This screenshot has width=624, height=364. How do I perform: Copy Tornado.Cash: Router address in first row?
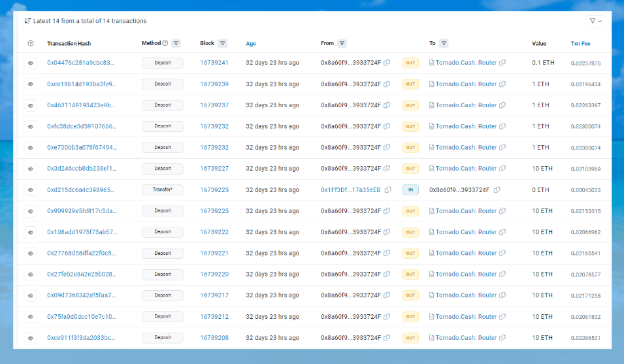pyautogui.click(x=502, y=63)
